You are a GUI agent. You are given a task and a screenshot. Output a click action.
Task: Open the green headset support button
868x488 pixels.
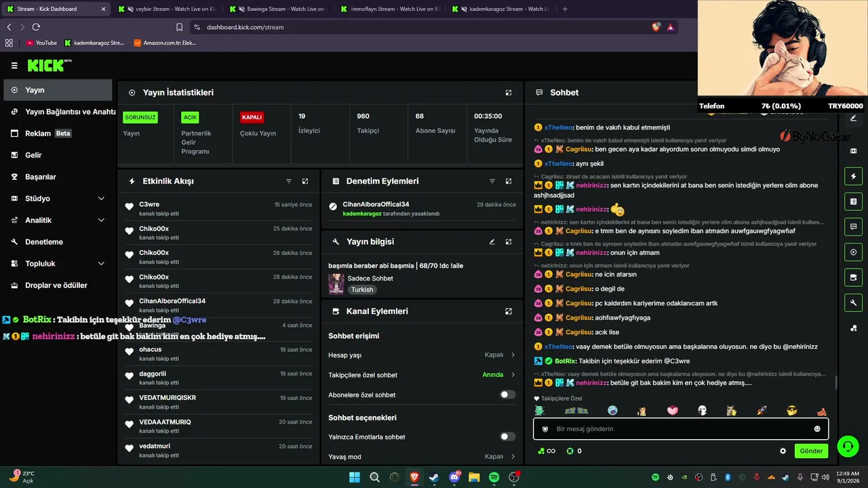pos(848,446)
